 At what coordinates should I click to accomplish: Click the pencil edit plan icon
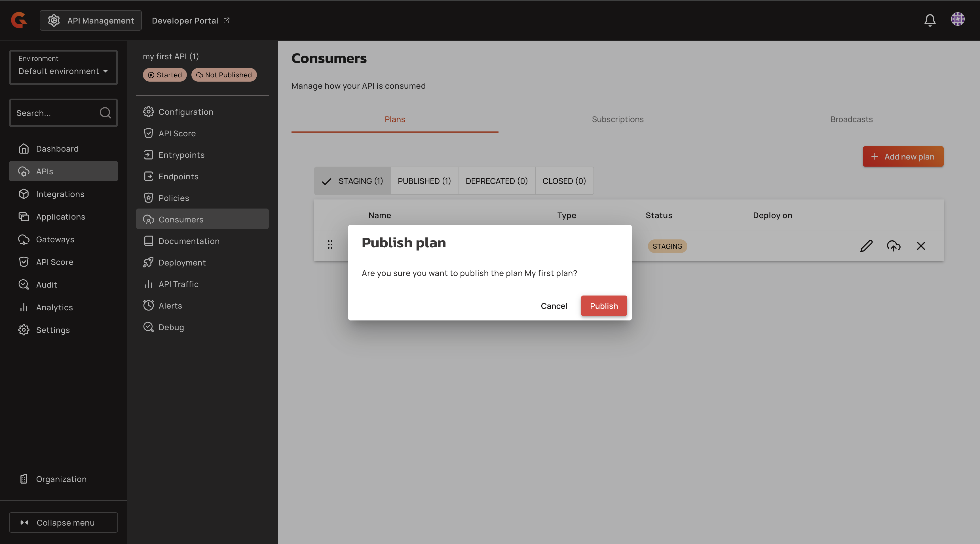pos(866,246)
